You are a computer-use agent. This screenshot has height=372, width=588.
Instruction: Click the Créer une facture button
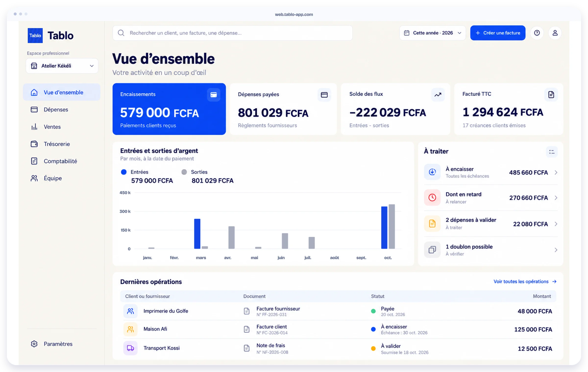498,33
